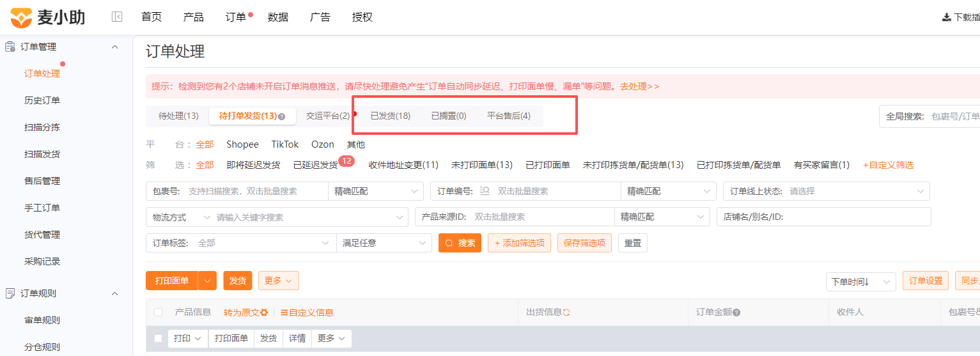Viewport: 980px width, 356px height.
Task: Click the 麦小助 logo icon
Action: tap(21, 17)
